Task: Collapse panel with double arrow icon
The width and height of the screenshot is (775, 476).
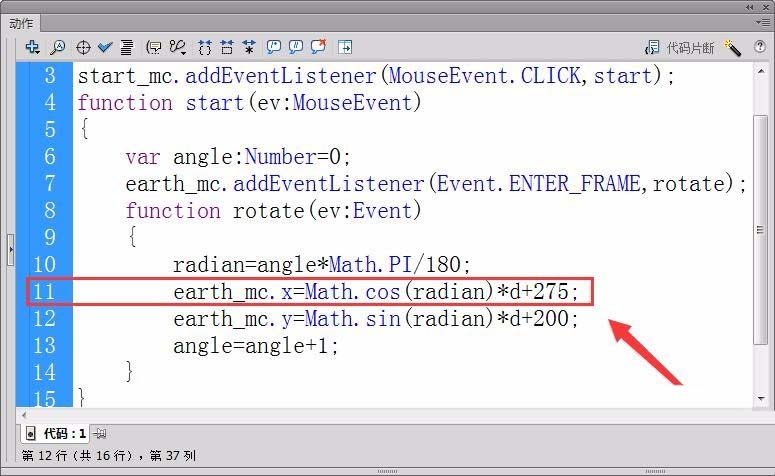Action: coord(750,7)
